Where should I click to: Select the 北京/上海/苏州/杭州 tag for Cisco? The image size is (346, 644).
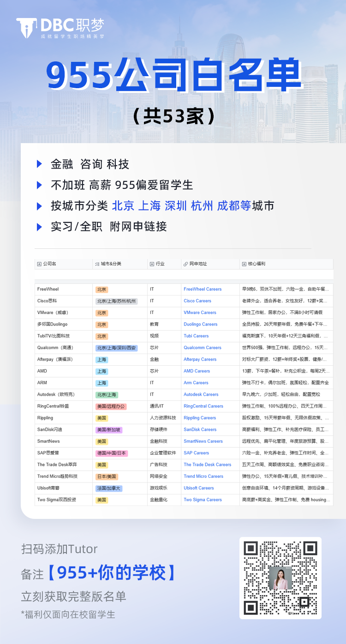click(x=116, y=301)
